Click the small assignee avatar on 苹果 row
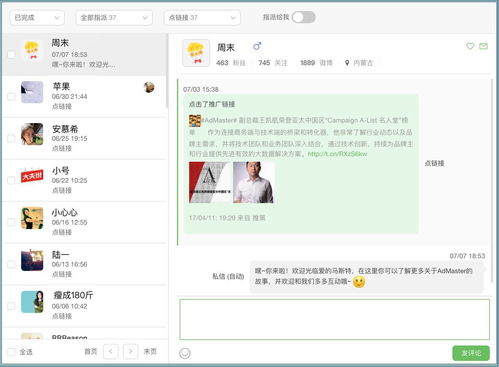Image resolution: width=499 pixels, height=367 pixels. coord(149,87)
